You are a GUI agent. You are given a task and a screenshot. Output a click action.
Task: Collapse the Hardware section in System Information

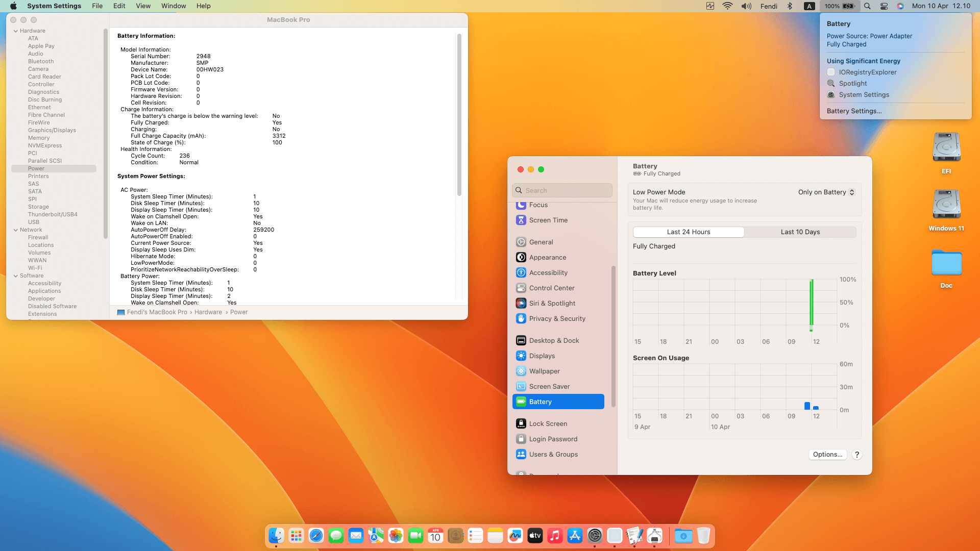pyautogui.click(x=16, y=31)
